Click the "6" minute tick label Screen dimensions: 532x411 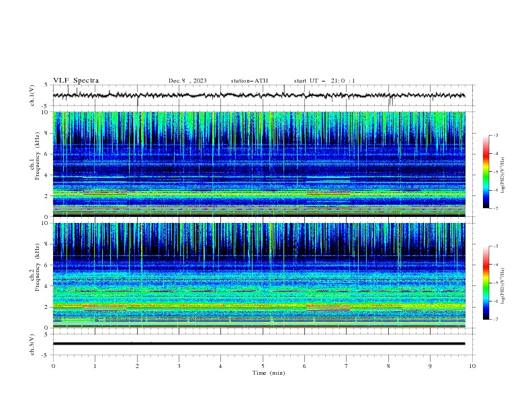click(304, 366)
